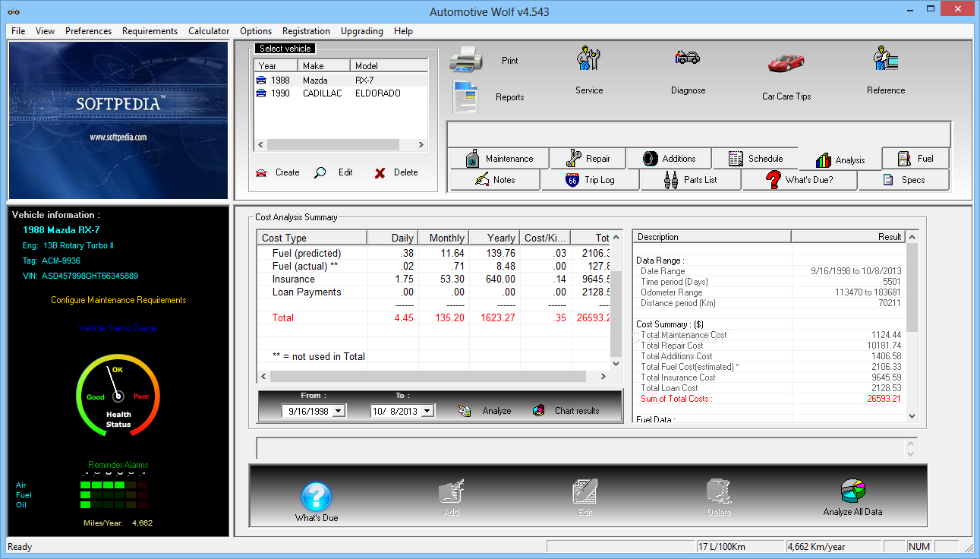Click the Yearly column header
980x559 pixels.
coord(494,238)
